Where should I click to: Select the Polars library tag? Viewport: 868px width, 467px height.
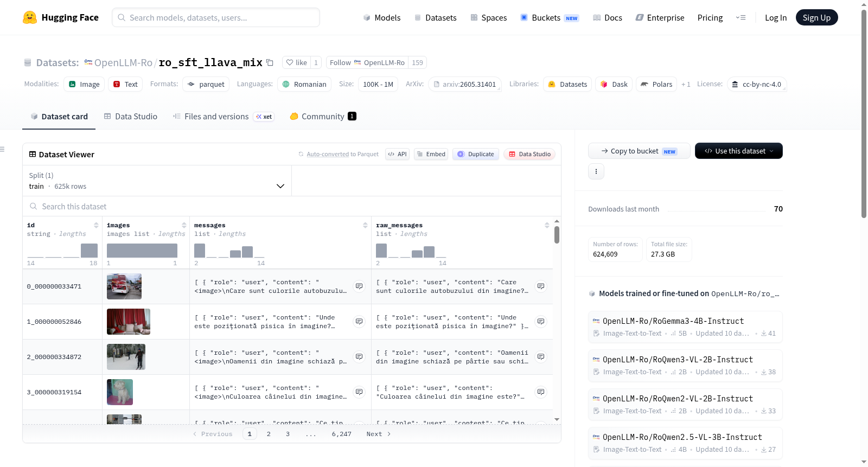(656, 84)
